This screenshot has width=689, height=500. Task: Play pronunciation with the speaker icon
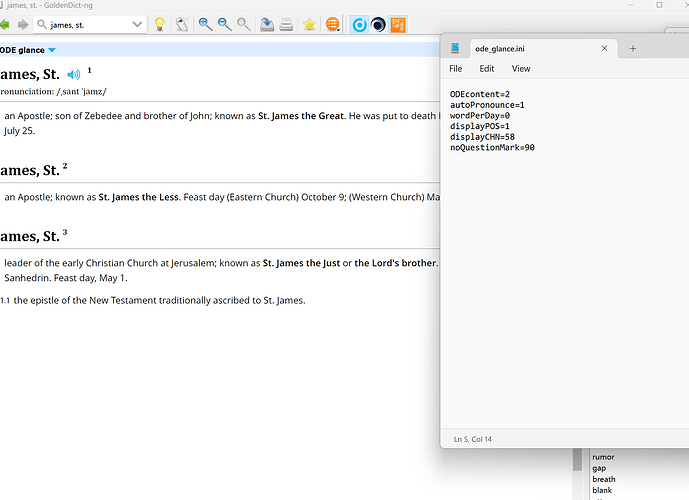tap(74, 75)
